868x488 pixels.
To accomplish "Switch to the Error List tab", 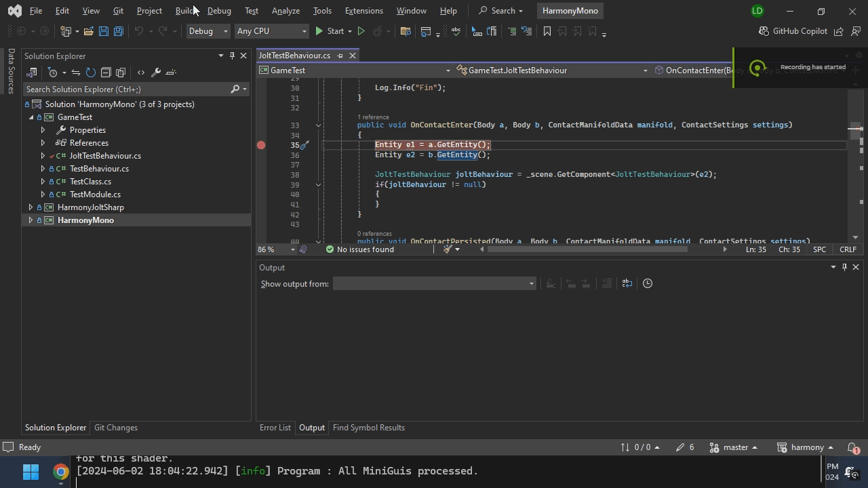I will (x=275, y=428).
